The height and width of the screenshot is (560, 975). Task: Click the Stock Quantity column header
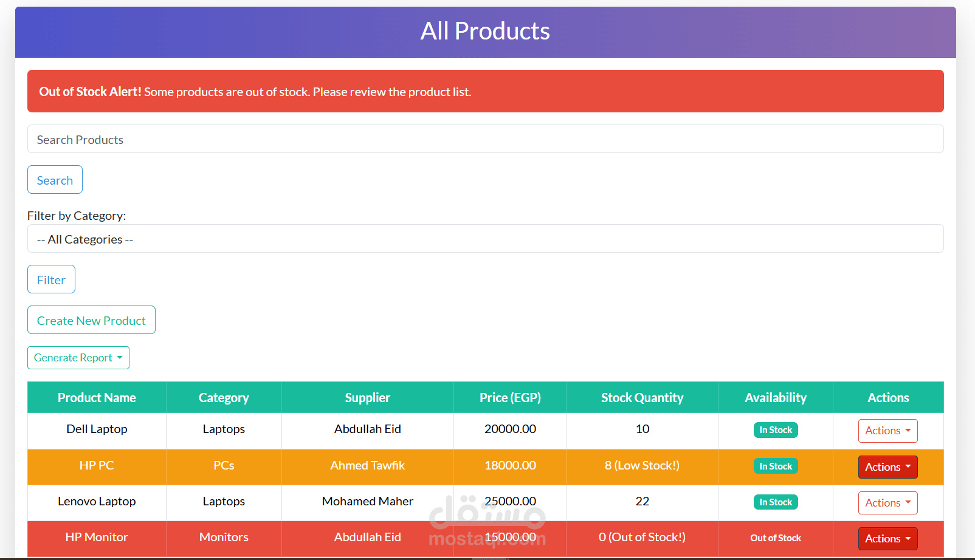pyautogui.click(x=643, y=398)
